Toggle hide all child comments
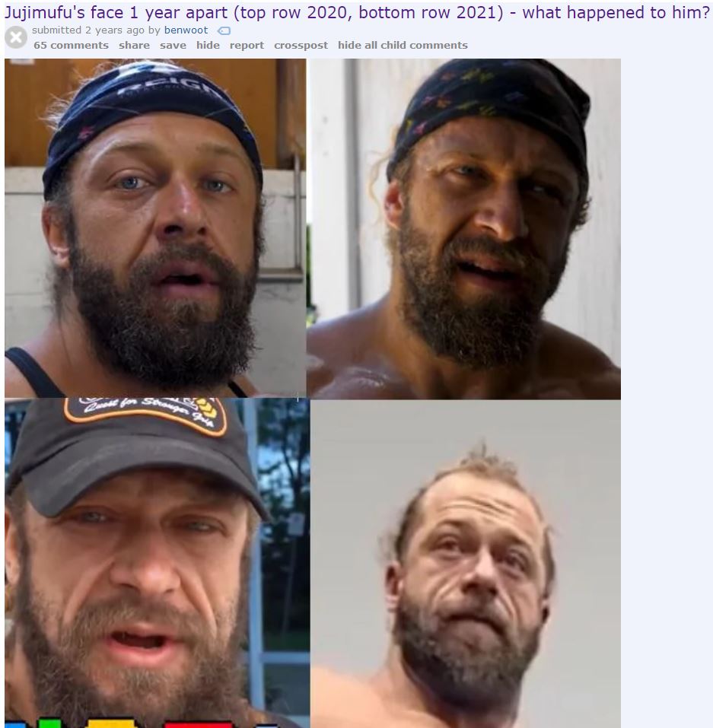713x728 pixels. [403, 45]
